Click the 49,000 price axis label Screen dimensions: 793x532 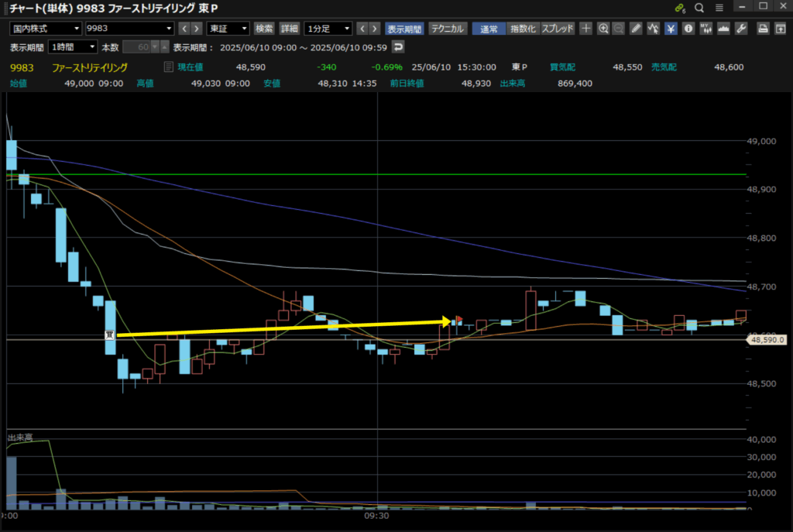762,141
